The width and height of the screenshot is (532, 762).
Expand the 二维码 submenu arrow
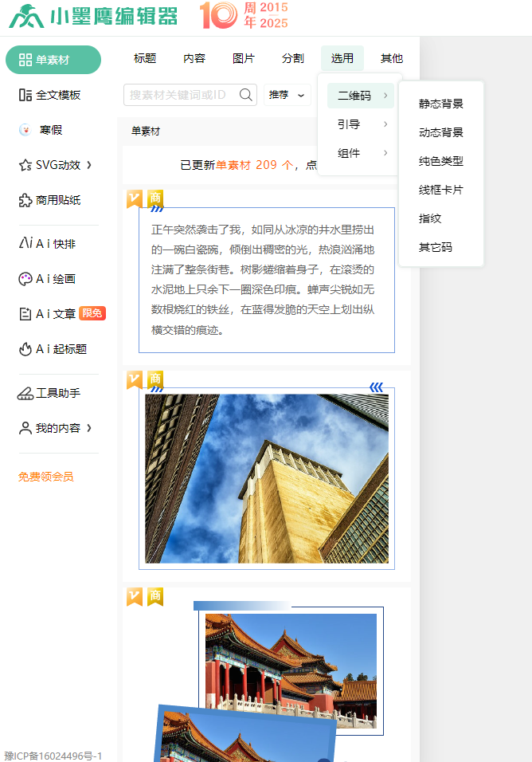coord(385,96)
